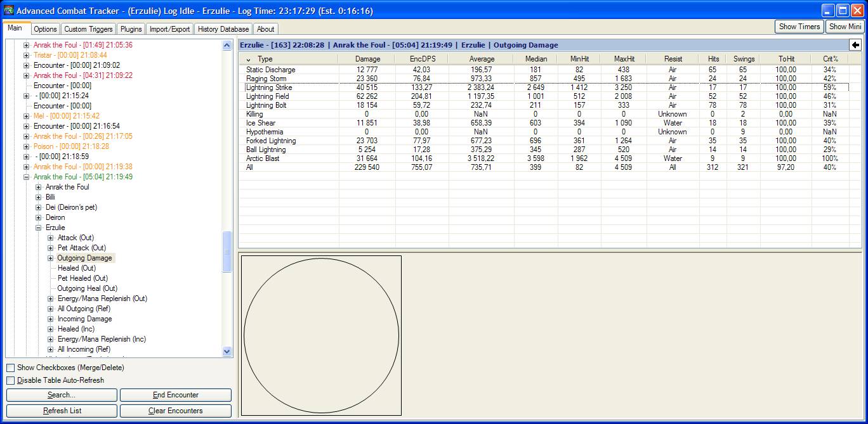Expand the Attack (Out) node
Image resolution: width=868 pixels, height=424 pixels.
point(51,238)
